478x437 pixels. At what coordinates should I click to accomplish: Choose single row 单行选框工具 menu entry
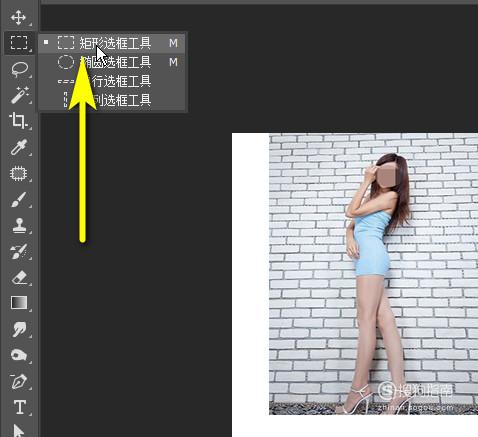pos(112,81)
